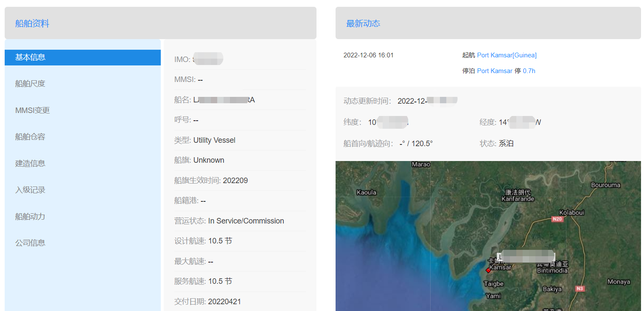Open the 公司信息 sidebar item
Screen dimensions: 644x311
(30, 243)
